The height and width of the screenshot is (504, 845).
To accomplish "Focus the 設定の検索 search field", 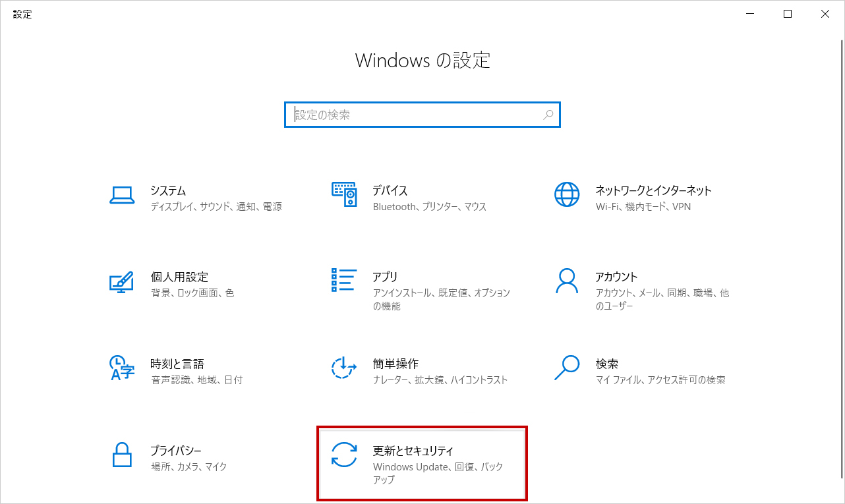I will (422, 115).
